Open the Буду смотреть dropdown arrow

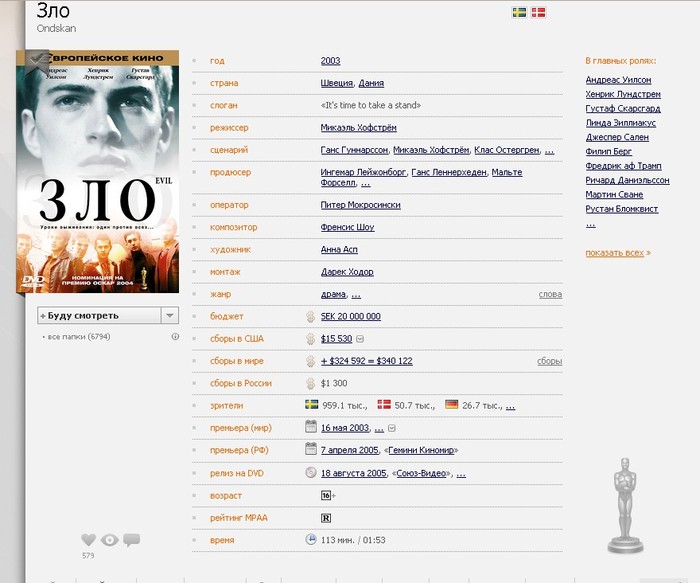tap(170, 315)
